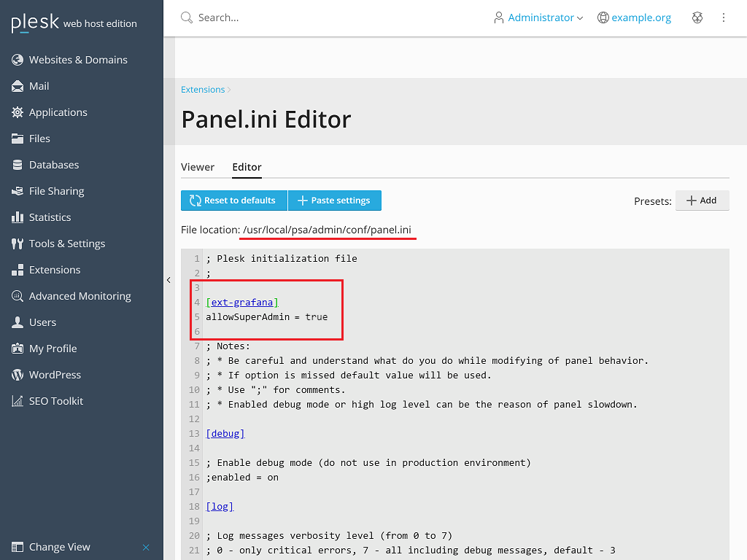This screenshot has width=747, height=560.
Task: Open the kebab menu in top bar
Action: point(724,17)
